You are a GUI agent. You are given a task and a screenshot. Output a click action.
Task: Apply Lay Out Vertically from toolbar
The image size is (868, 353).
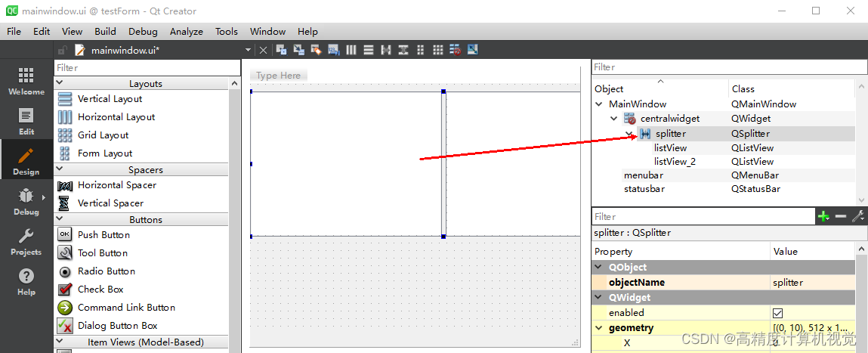tap(369, 50)
